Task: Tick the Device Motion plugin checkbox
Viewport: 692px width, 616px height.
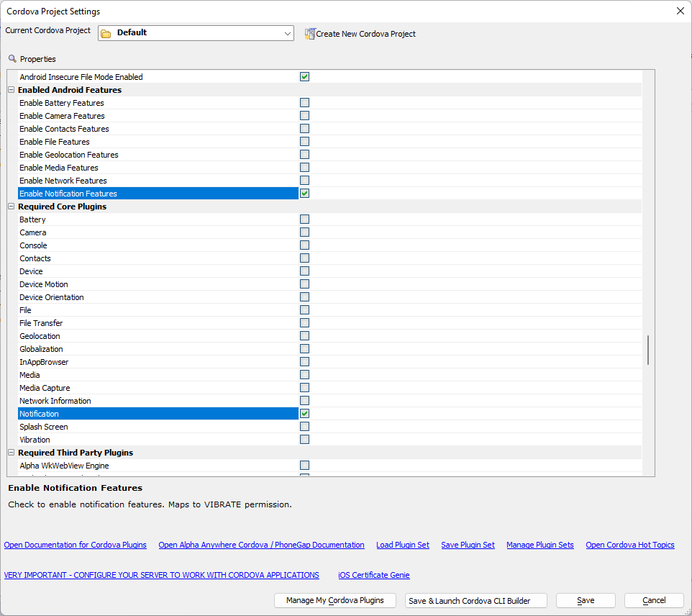Action: [x=304, y=284]
